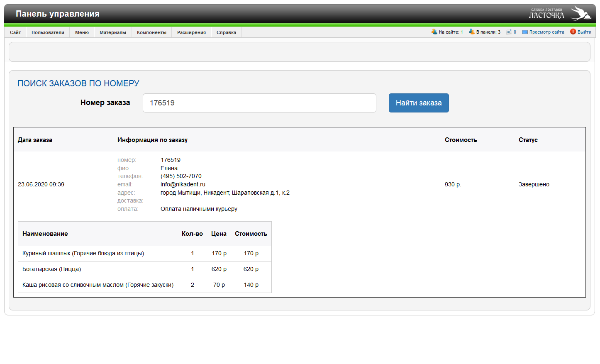Click the Богатырская (Пицца) item row
This screenshot has height=364, width=600.
click(x=145, y=269)
